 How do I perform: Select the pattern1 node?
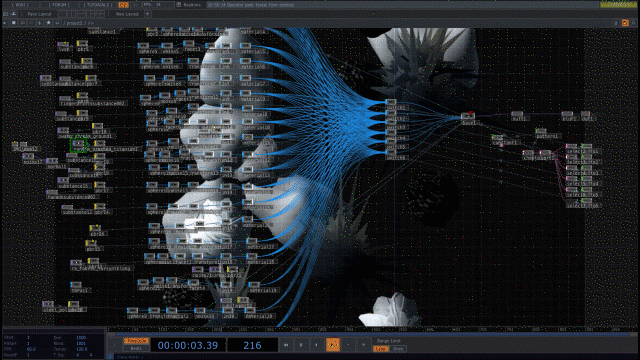pyautogui.click(x=541, y=133)
